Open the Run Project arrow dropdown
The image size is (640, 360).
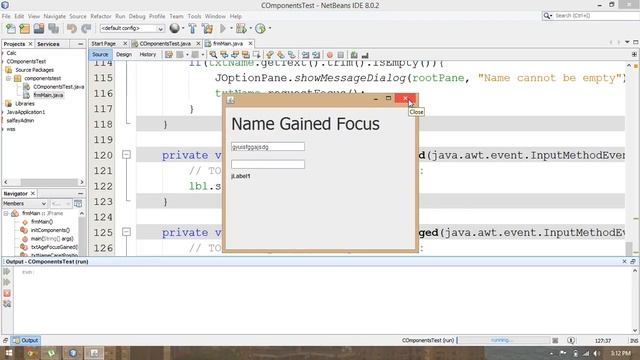coord(231,29)
